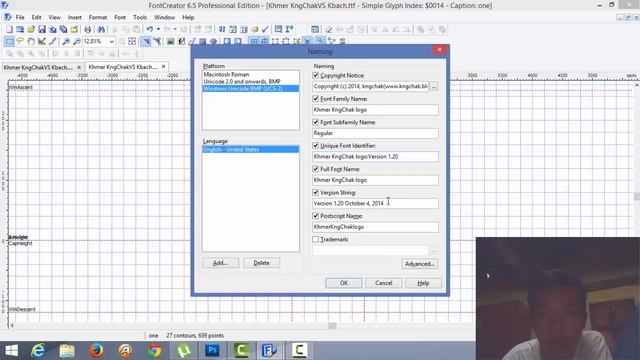Screen dimensions: 640x360
Task: Open the Help menu
Action: click(188, 18)
